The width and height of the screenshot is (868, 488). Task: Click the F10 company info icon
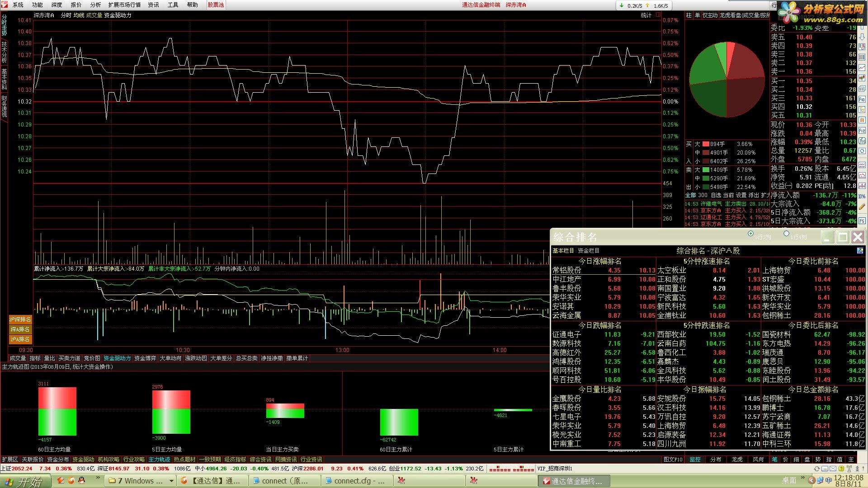pyautogui.click(x=862, y=99)
